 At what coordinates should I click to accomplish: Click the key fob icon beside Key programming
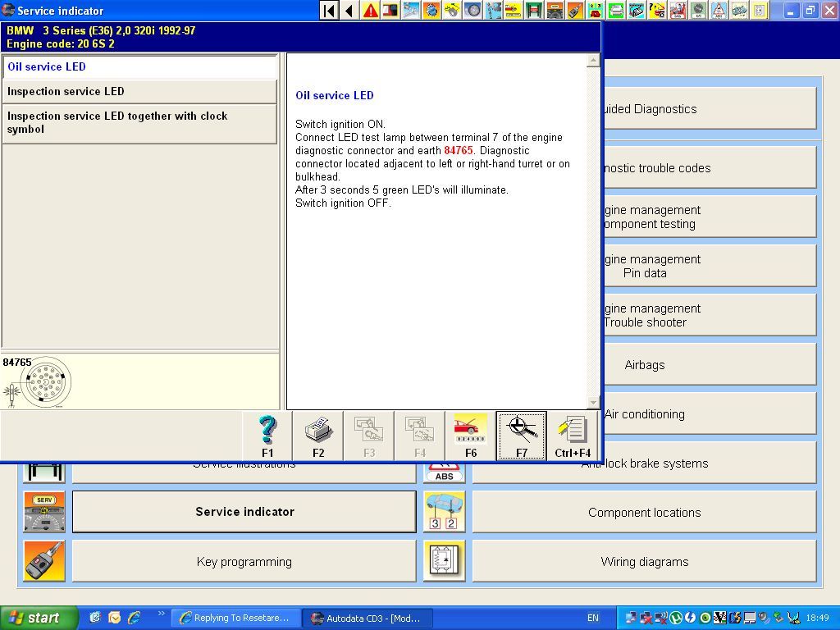coord(44,561)
